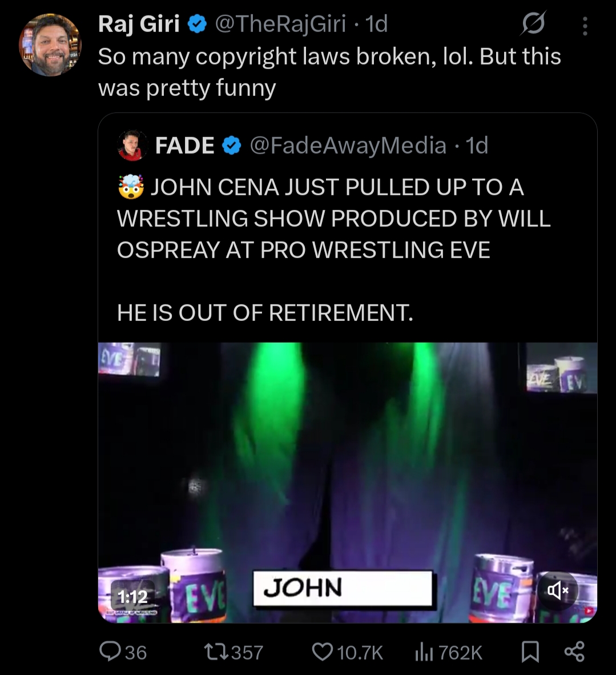Visit the @FadeAwayMedia handle

click(348, 146)
